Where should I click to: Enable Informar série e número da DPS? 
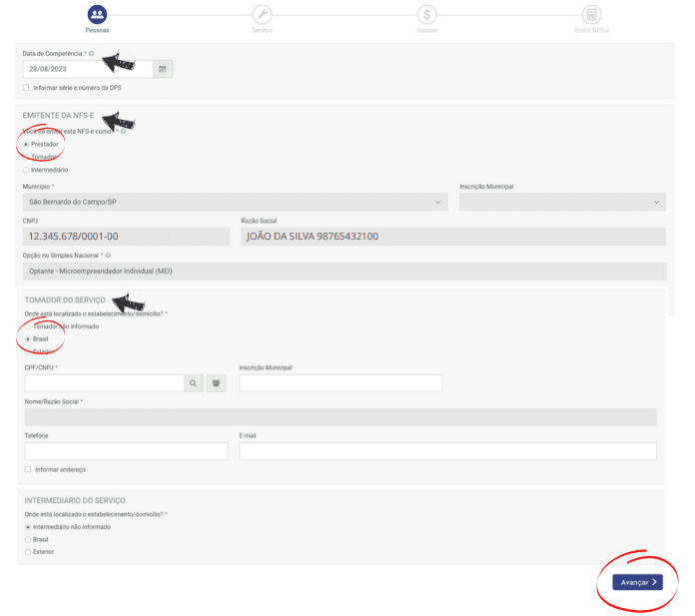[26, 88]
